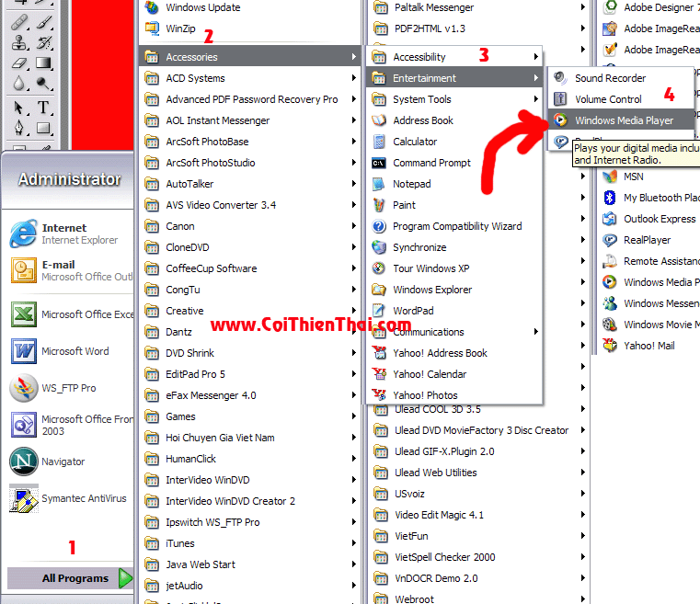The height and width of the screenshot is (604, 700).
Task: Open WordPad
Action: click(454, 311)
